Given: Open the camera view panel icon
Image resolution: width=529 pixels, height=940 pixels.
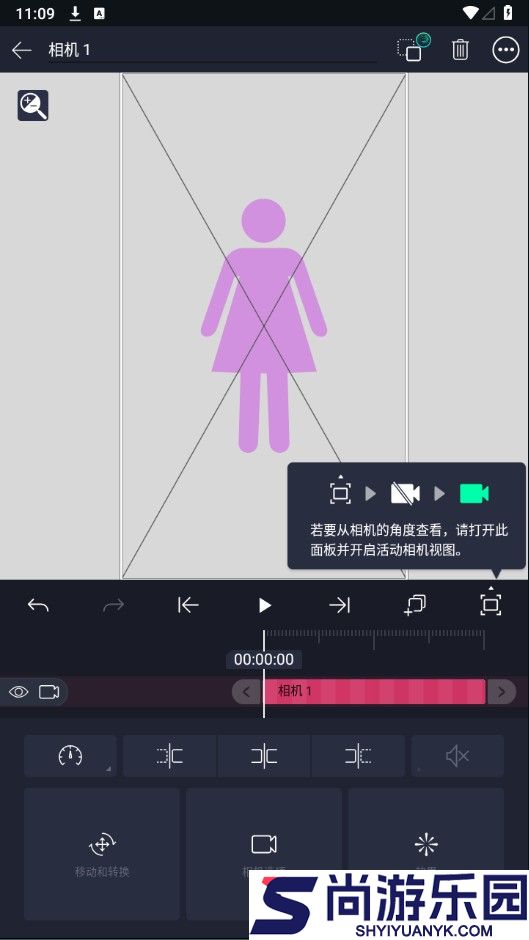Looking at the screenshot, I should tap(491, 602).
